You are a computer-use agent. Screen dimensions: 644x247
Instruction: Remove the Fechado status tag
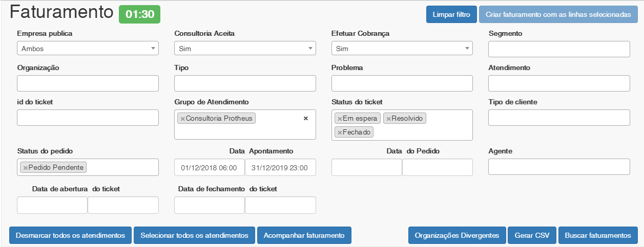pyautogui.click(x=339, y=132)
